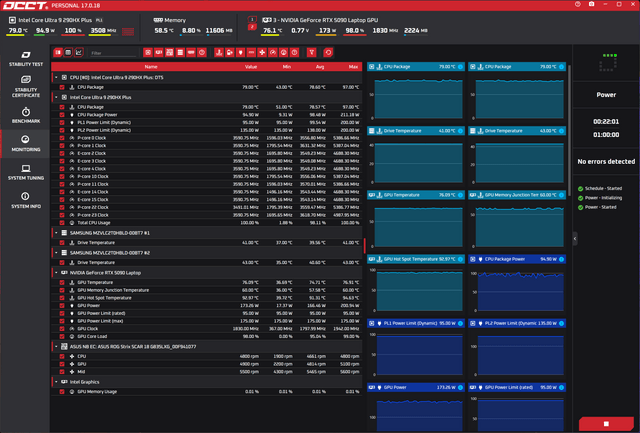Image resolution: width=640 pixels, height=433 pixels.
Task: Collapse Intel Core Ultra 9 290HX Plus group
Action: (56, 97)
